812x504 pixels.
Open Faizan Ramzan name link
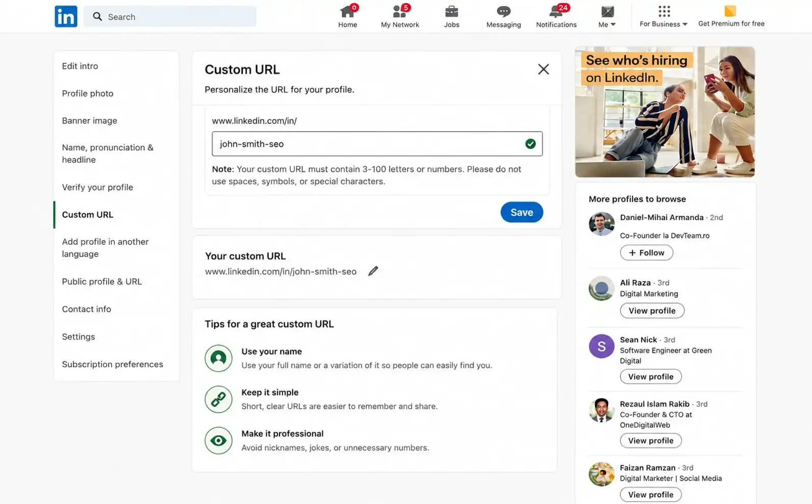tap(647, 468)
